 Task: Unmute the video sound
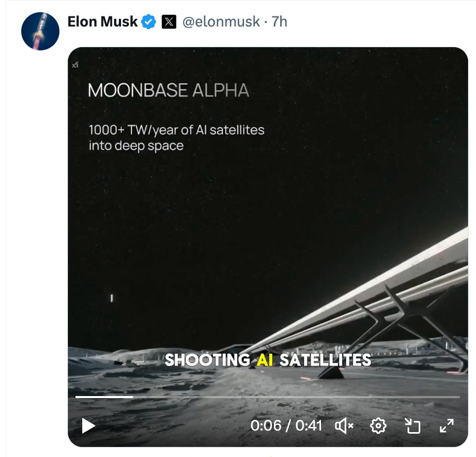(x=345, y=425)
